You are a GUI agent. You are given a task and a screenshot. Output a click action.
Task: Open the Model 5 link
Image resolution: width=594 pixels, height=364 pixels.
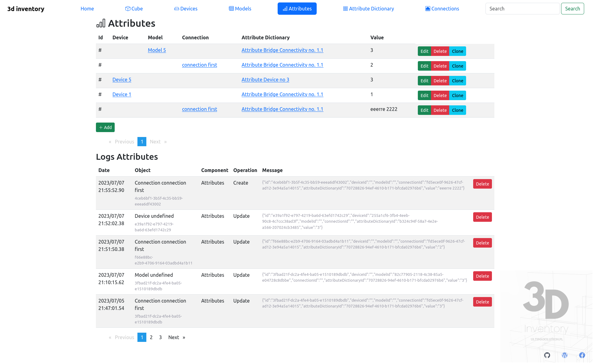point(157,50)
